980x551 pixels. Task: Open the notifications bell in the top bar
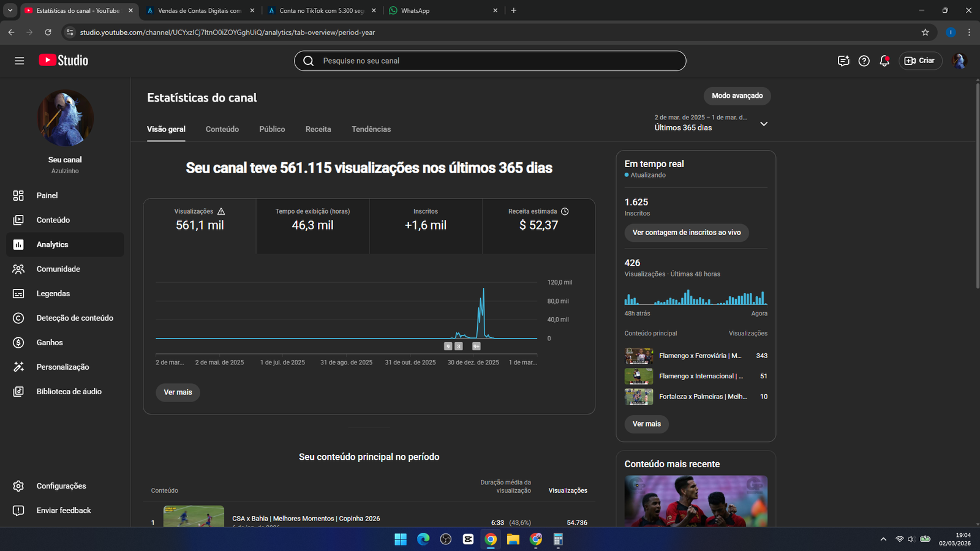[x=884, y=61]
